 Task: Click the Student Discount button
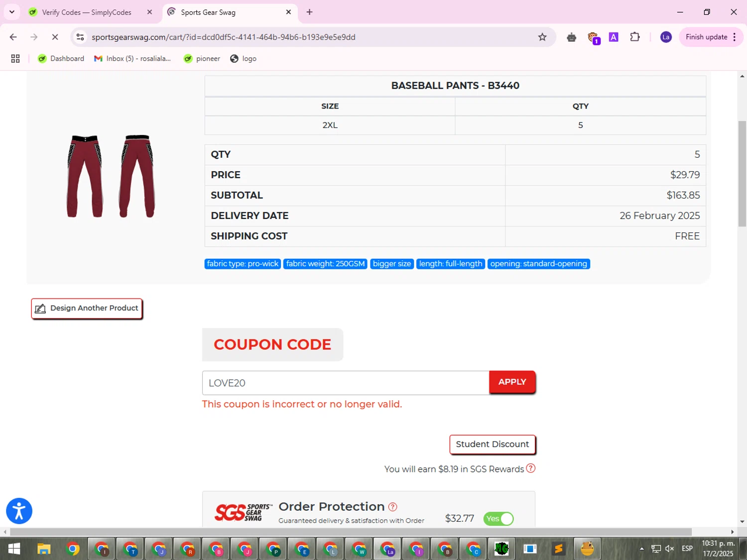pos(493,444)
